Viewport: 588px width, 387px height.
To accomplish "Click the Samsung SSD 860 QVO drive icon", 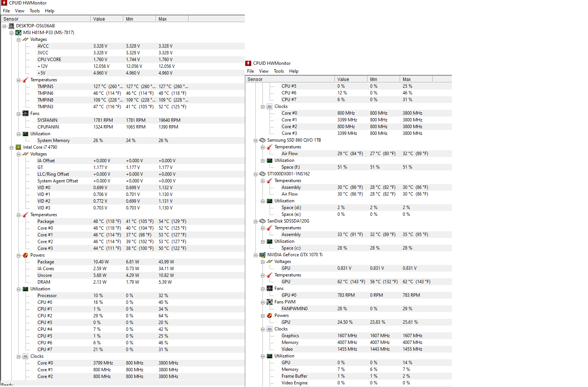I will tap(262, 140).
